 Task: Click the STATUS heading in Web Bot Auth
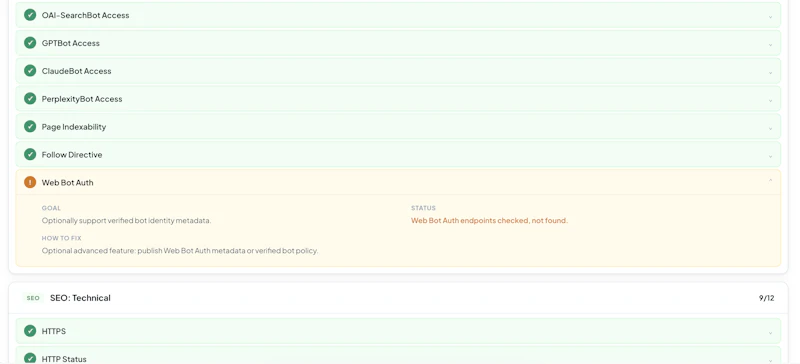(423, 208)
